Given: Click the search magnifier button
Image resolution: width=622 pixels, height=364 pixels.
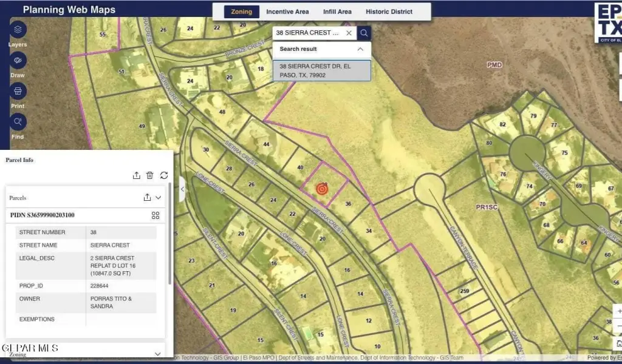Looking at the screenshot, I should coord(364,33).
